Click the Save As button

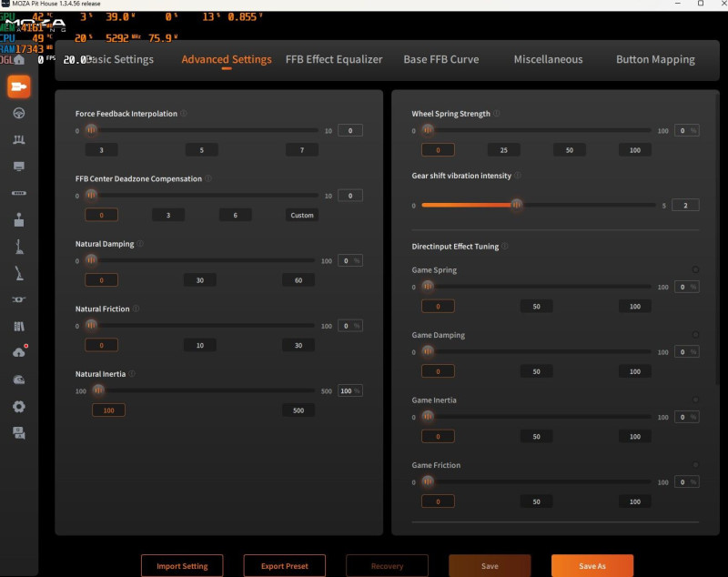592,566
